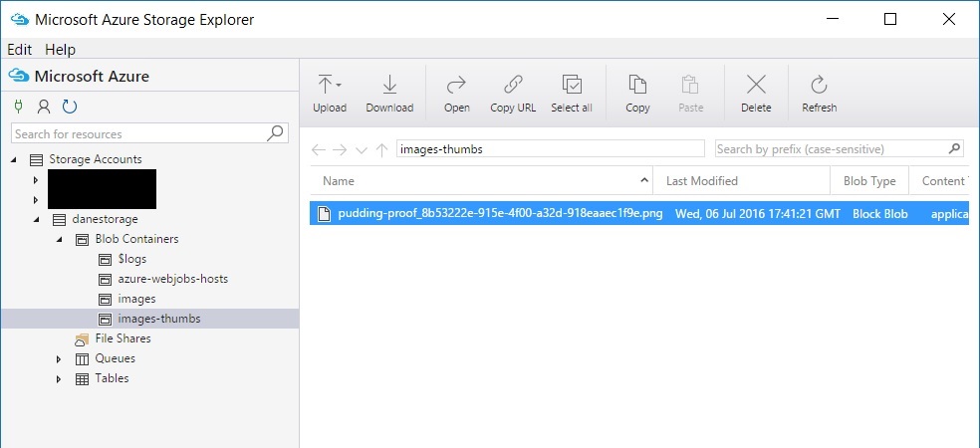Expand the Tables node

click(x=59, y=378)
